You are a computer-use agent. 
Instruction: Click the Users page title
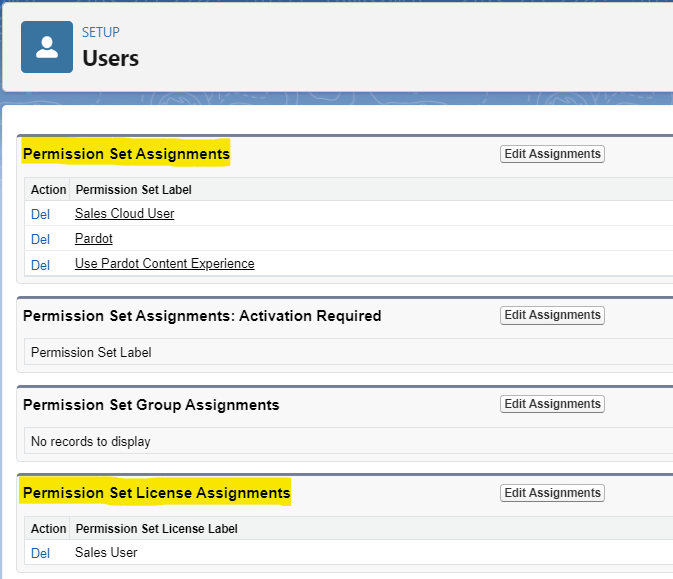(110, 58)
